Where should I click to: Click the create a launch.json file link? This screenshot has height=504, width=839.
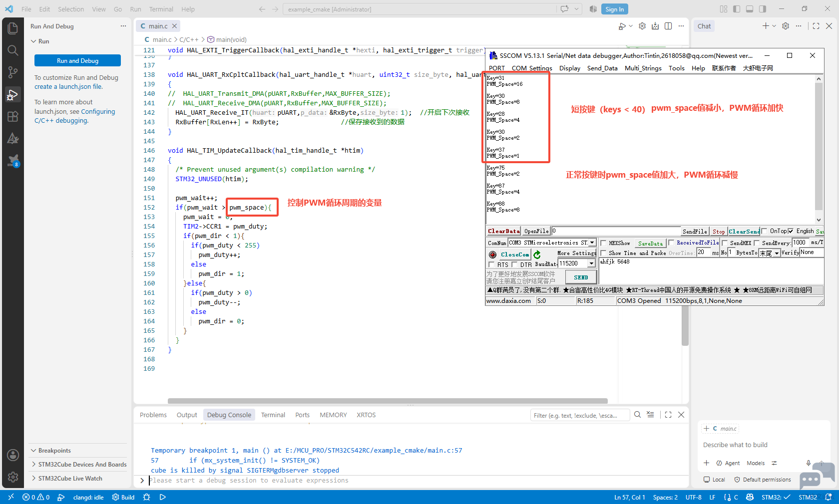(x=68, y=87)
